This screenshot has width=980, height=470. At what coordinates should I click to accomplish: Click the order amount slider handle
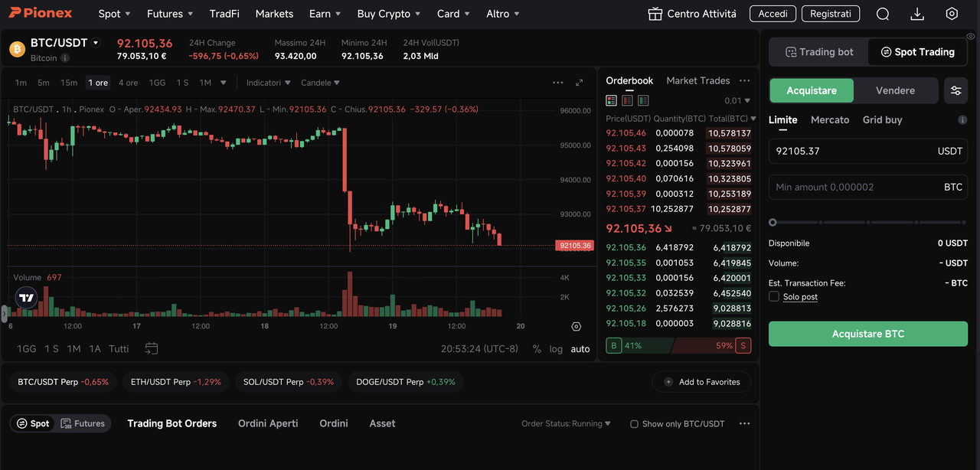click(x=773, y=223)
